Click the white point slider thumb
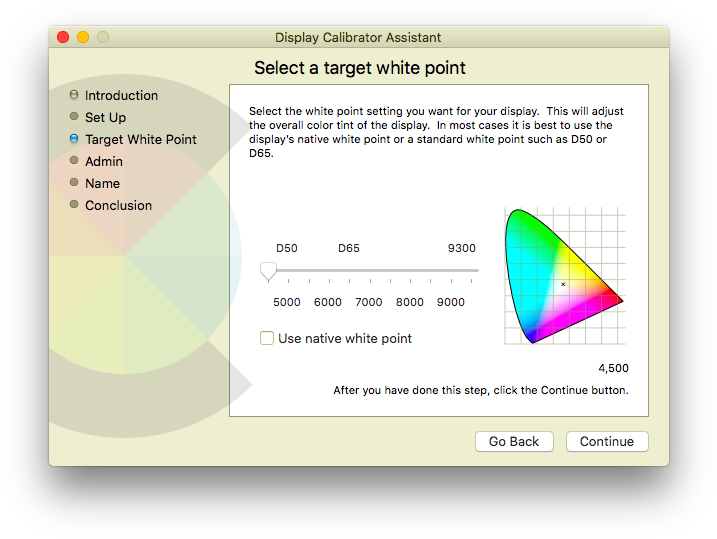The width and height of the screenshot is (717, 539). tap(268, 271)
